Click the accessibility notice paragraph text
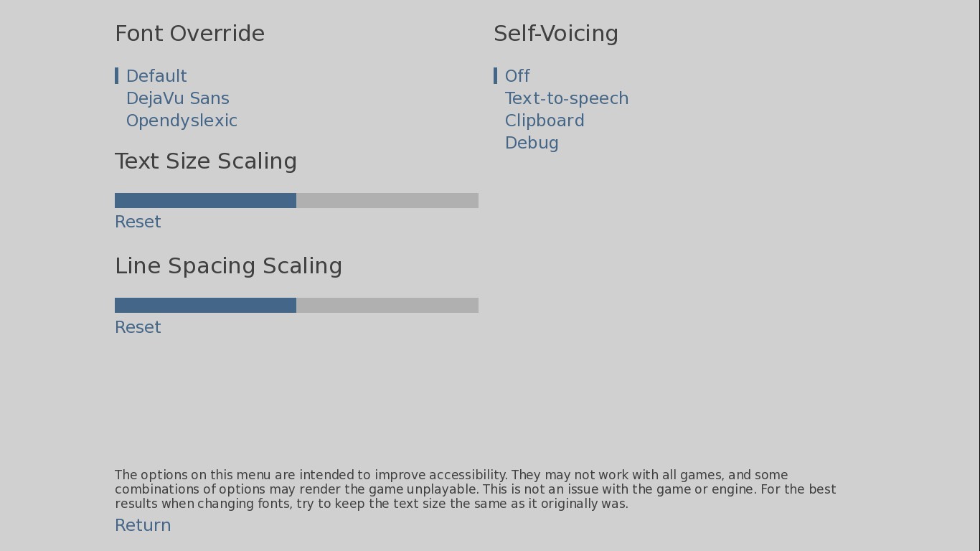The image size is (980, 551). point(473,489)
